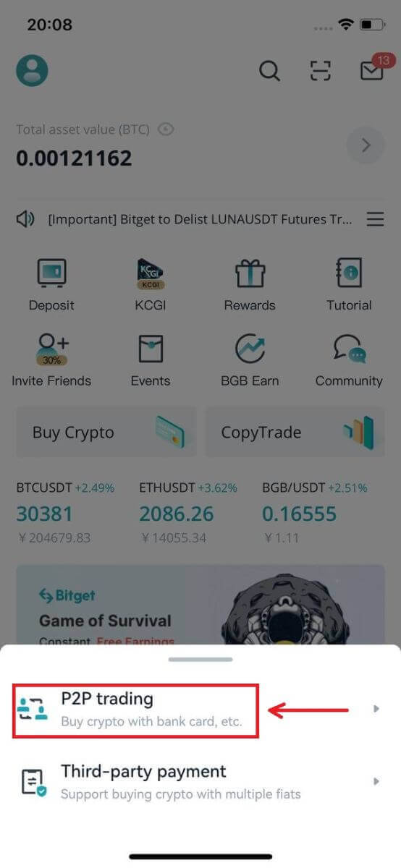Tap the Buy Crypto button
Image resolution: width=401 pixels, height=868 pixels.
pos(106,433)
